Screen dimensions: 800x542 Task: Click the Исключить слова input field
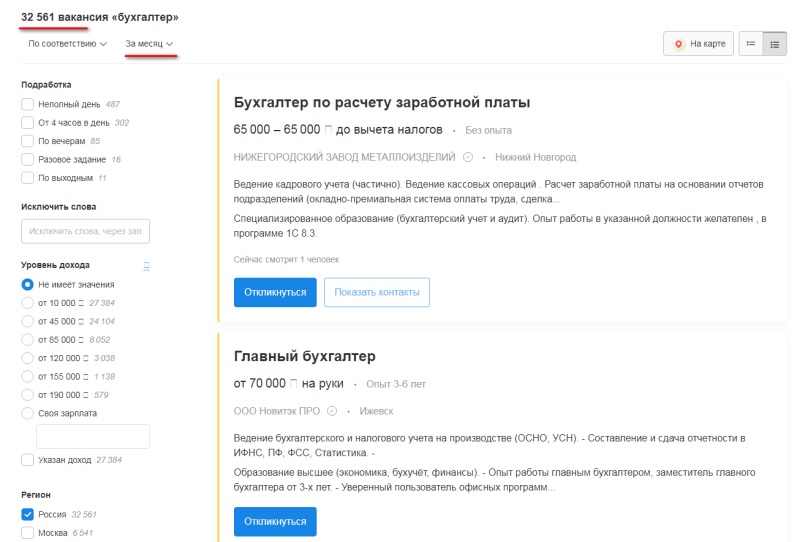click(85, 231)
